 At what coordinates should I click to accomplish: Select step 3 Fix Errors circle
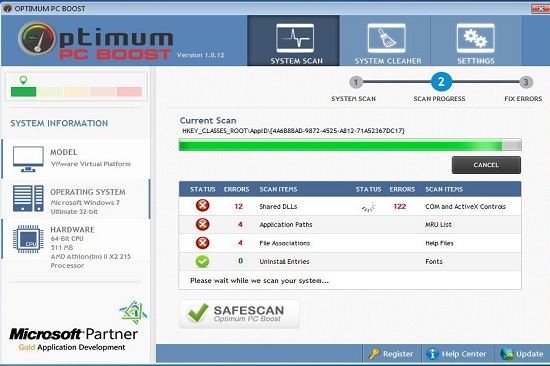[x=526, y=82]
